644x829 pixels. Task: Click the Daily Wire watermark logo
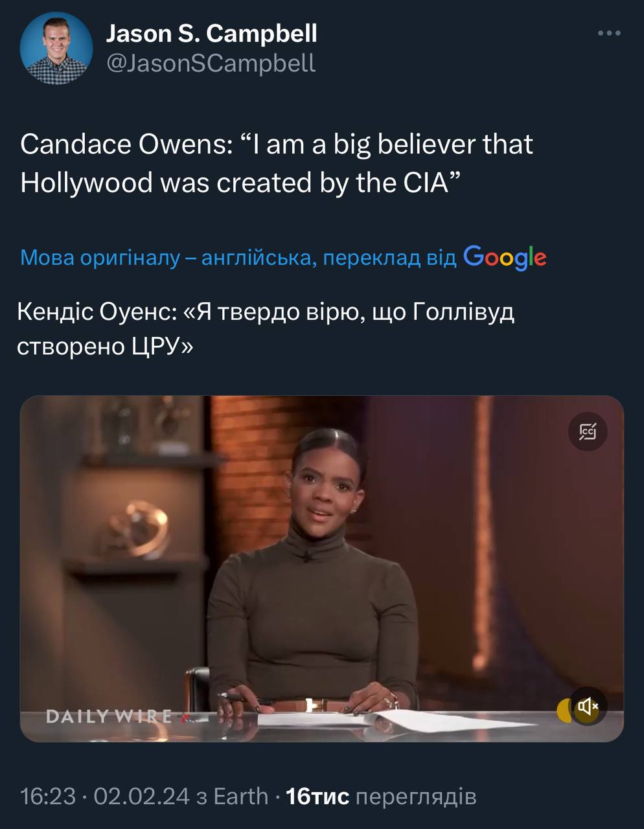pyautogui.click(x=110, y=716)
